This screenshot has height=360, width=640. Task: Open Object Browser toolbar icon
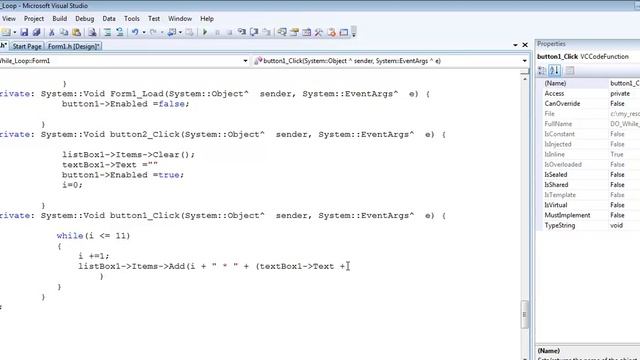[307, 32]
